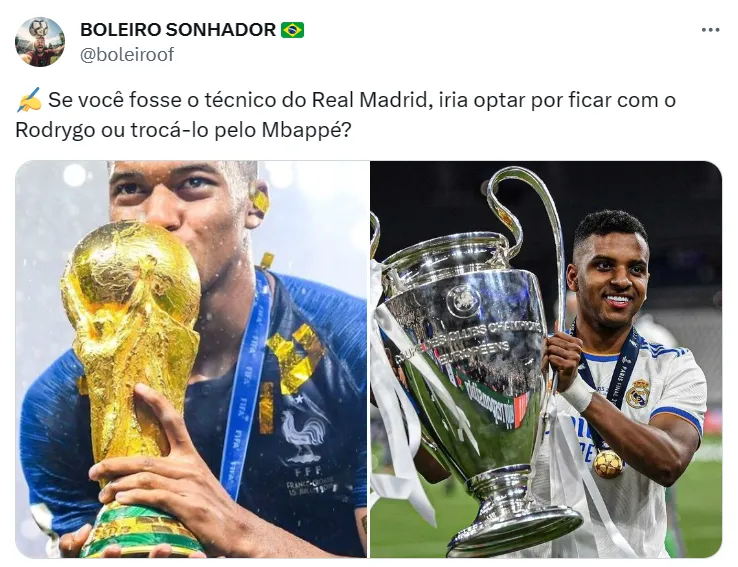Click the Real Madrid crest on the white jersey
The image size is (738, 567).
pos(638,393)
